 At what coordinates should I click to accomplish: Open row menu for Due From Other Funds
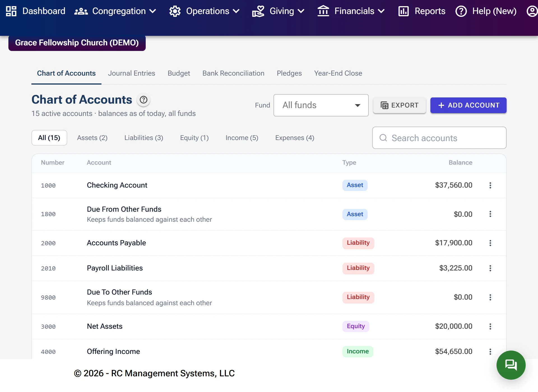(490, 214)
